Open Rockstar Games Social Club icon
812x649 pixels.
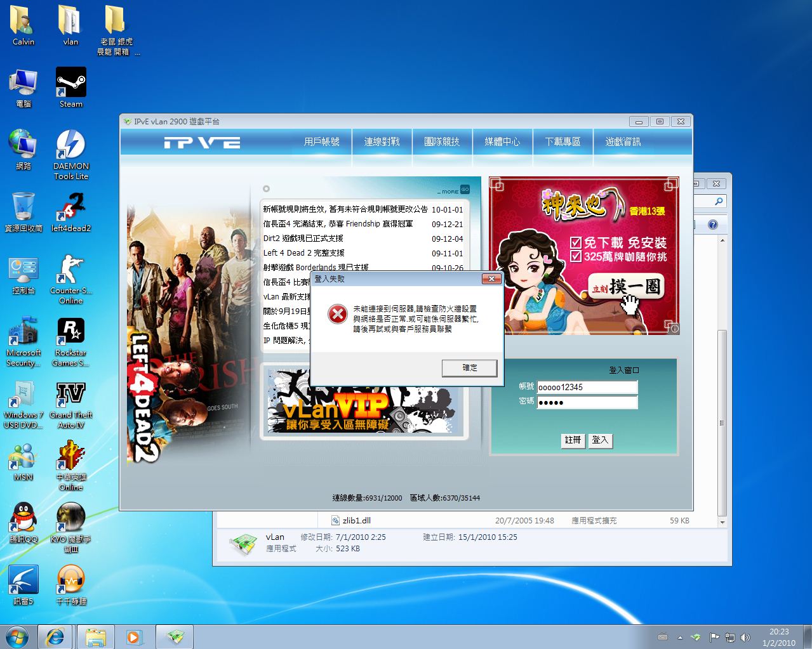[70, 332]
